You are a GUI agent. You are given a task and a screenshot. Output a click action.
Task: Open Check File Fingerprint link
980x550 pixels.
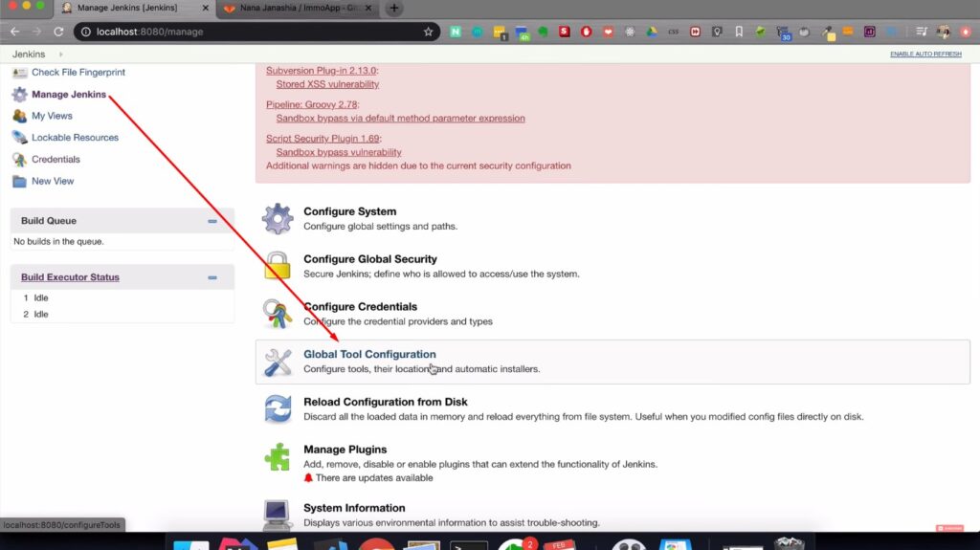(x=78, y=73)
